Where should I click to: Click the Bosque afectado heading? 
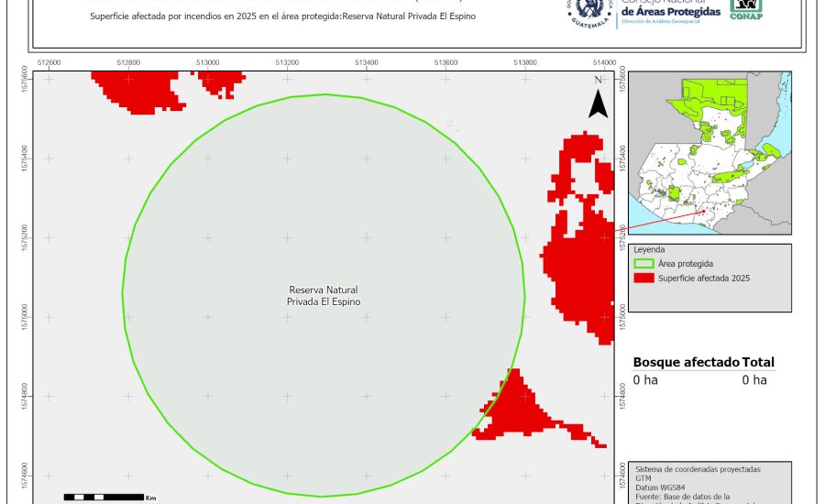pyautogui.click(x=686, y=362)
